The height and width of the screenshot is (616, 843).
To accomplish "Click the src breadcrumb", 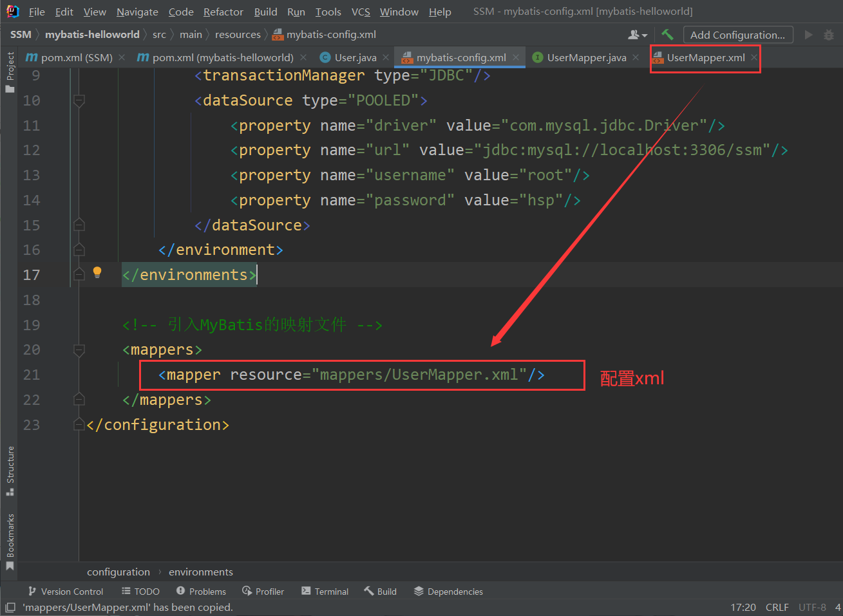I will pos(159,34).
